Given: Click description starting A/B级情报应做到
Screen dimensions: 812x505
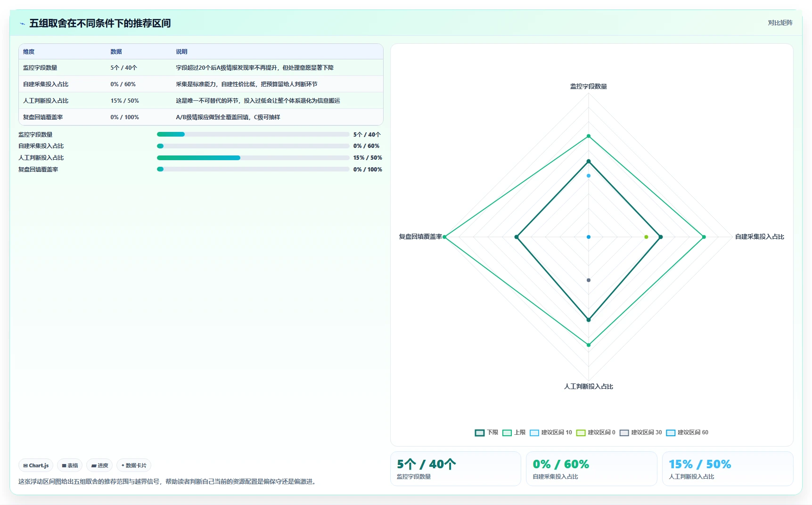Looking at the screenshot, I should click(x=228, y=117).
